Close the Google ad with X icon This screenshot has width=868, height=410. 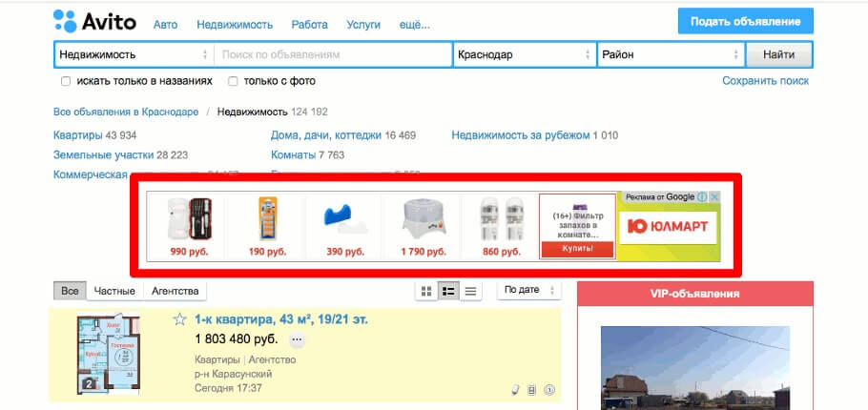[x=714, y=197]
